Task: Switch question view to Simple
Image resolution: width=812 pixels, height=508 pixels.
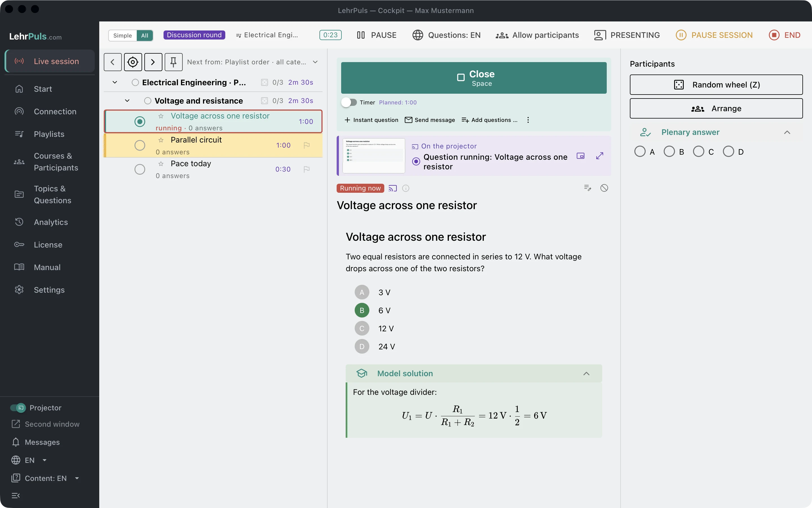Action: [122, 35]
